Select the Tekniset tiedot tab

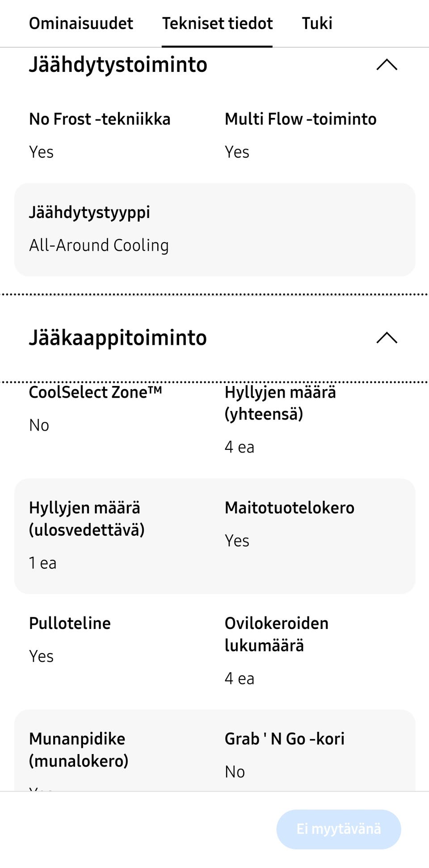(218, 23)
